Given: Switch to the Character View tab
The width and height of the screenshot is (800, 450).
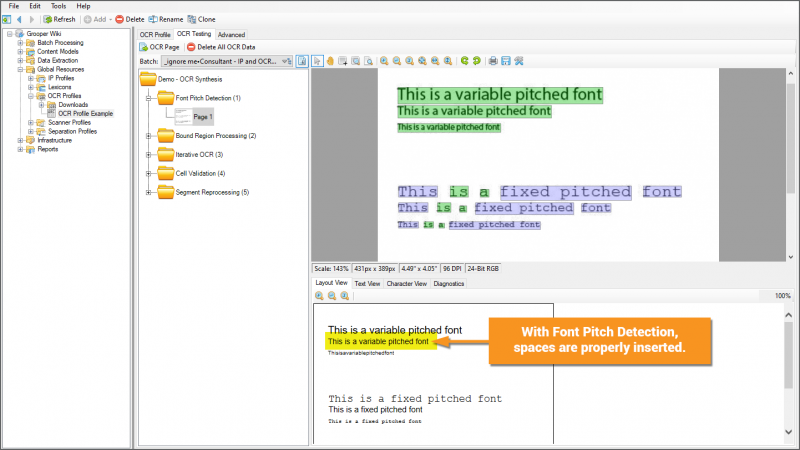Looking at the screenshot, I should pyautogui.click(x=407, y=283).
